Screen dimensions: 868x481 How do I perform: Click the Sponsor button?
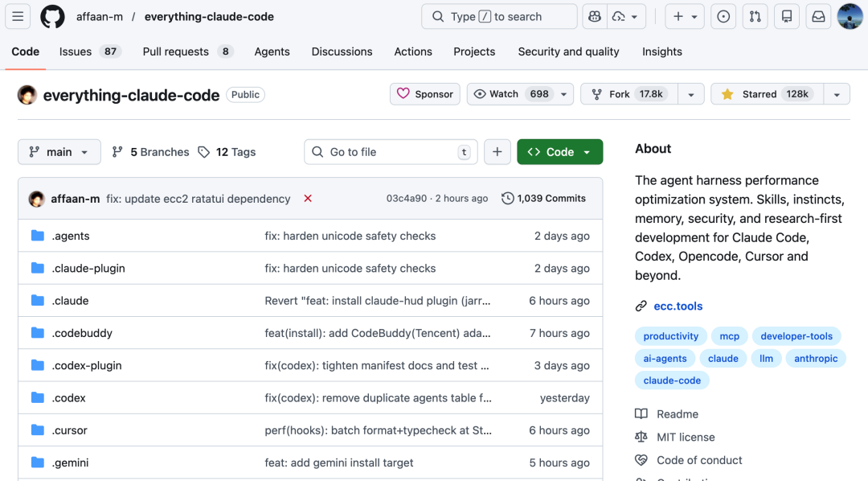click(424, 93)
